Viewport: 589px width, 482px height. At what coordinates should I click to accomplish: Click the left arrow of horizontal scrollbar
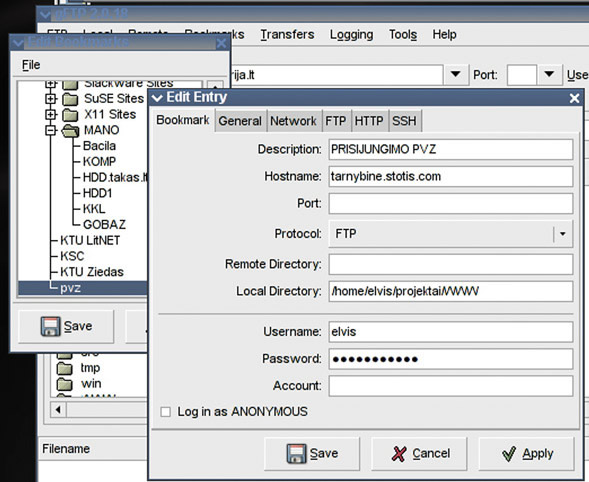click(58, 409)
